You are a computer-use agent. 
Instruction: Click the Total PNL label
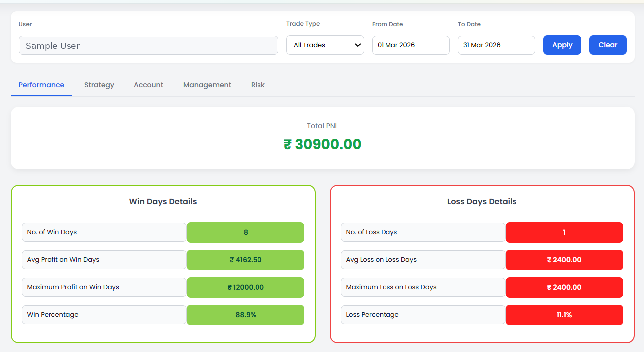322,126
